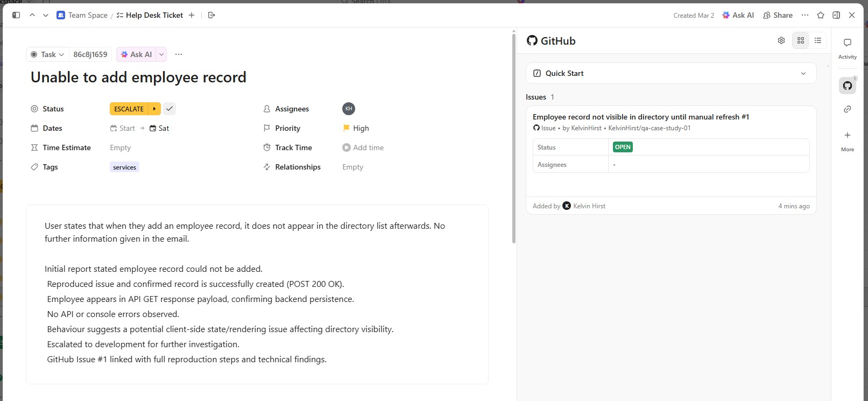The width and height of the screenshot is (868, 401).
Task: Open issue Employee record not visible in directory
Action: point(641,117)
